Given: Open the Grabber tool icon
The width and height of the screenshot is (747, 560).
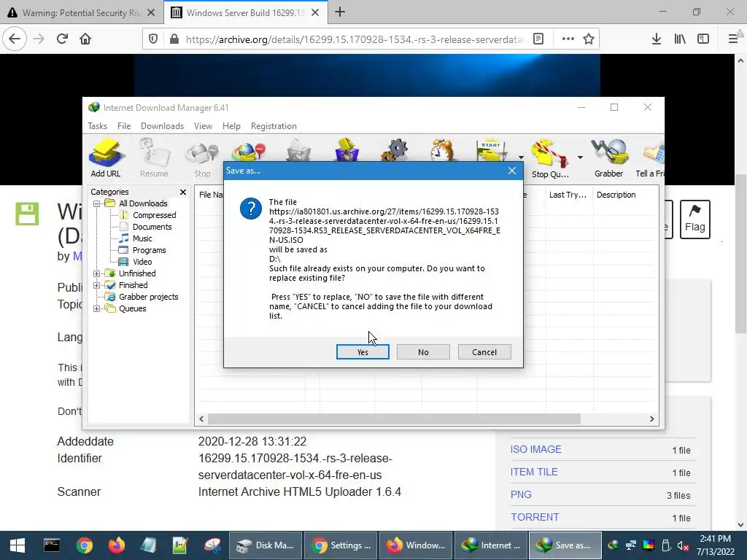Looking at the screenshot, I should [609, 158].
